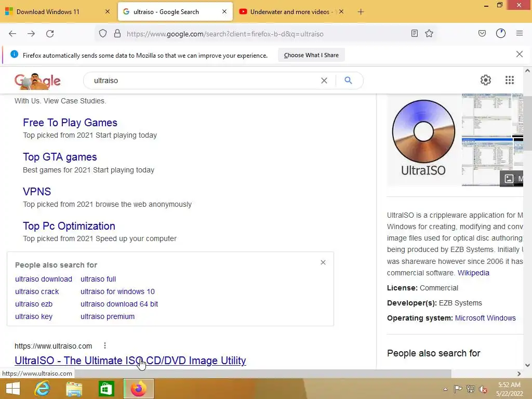Open Top Pc Optimization link
532x399 pixels.
[69, 226]
